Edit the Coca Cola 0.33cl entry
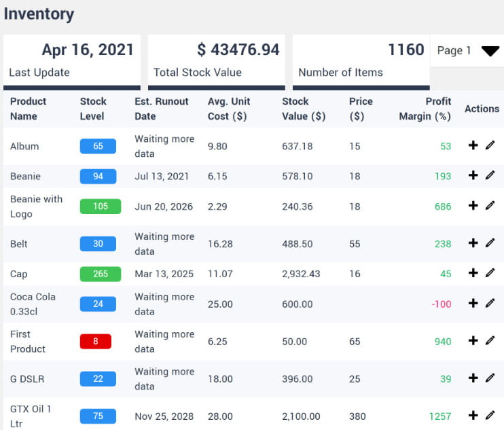The width and height of the screenshot is (504, 430). pyautogui.click(x=490, y=303)
